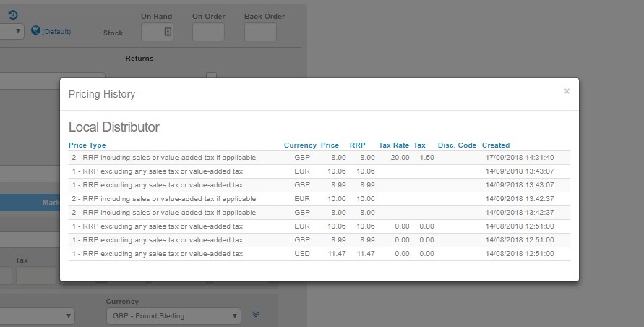This screenshot has width=644, height=327.
Task: Close the Pricing History dialog
Action: [x=567, y=91]
